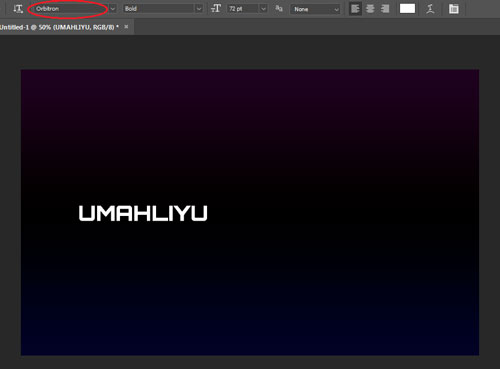The height and width of the screenshot is (369, 500).
Task: Align text right
Action: (x=385, y=9)
